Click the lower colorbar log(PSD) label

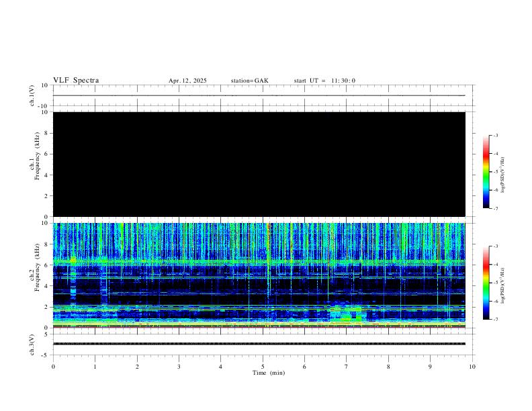(503, 285)
